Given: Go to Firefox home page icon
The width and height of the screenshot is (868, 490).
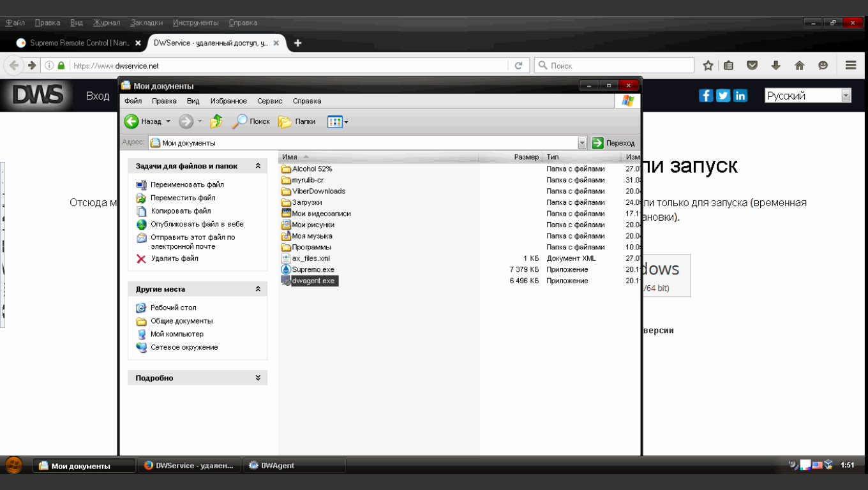Looking at the screenshot, I should 799,66.
